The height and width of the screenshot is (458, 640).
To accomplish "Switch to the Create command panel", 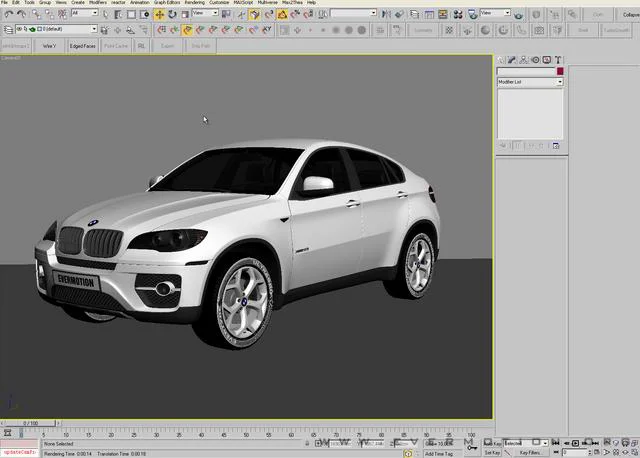I will (501, 60).
